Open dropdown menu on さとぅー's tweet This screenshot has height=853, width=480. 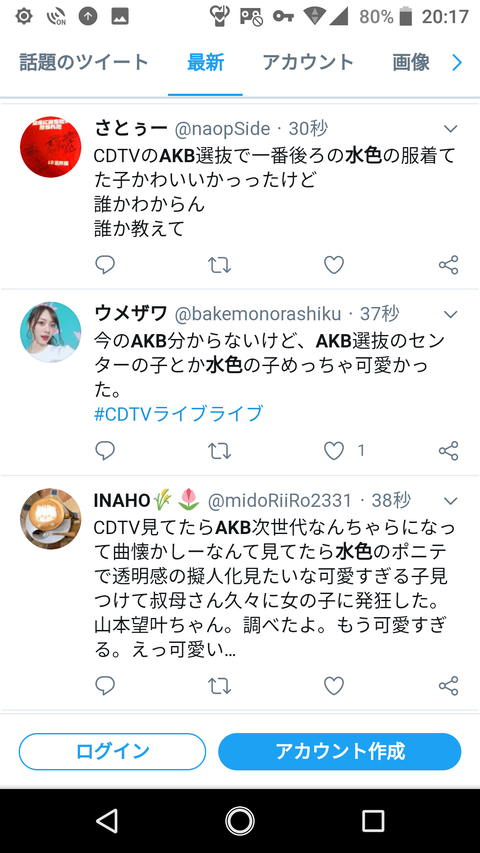click(x=451, y=129)
